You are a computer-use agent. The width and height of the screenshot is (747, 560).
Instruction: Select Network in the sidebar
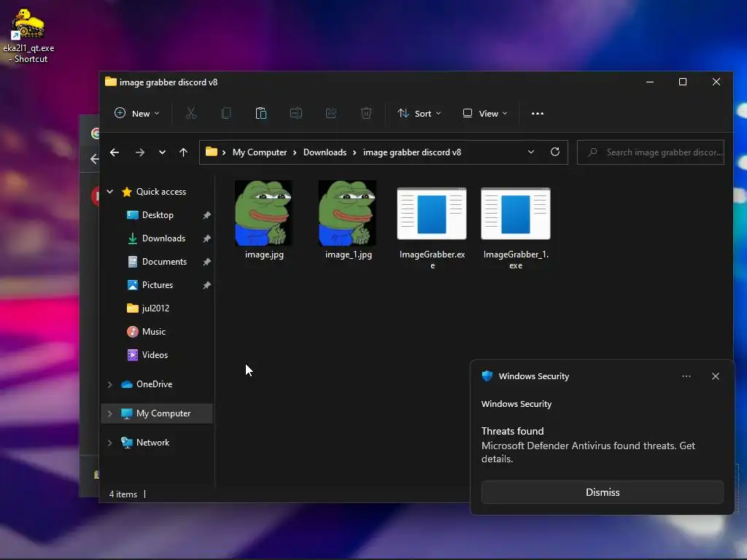pyautogui.click(x=152, y=443)
